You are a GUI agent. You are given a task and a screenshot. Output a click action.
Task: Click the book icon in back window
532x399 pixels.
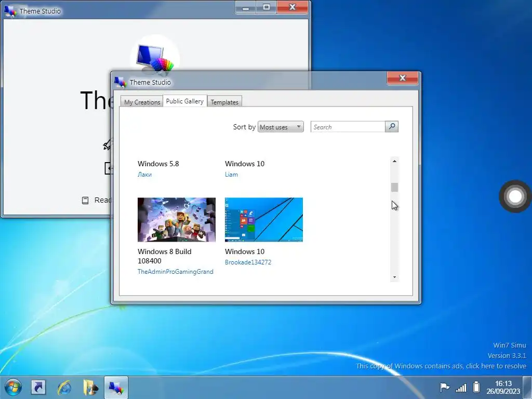85,200
